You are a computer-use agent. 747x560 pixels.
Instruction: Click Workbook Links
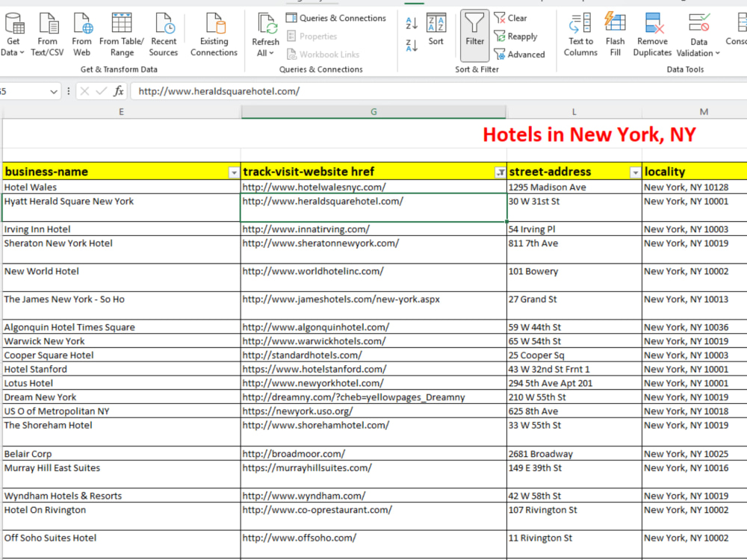tap(323, 55)
